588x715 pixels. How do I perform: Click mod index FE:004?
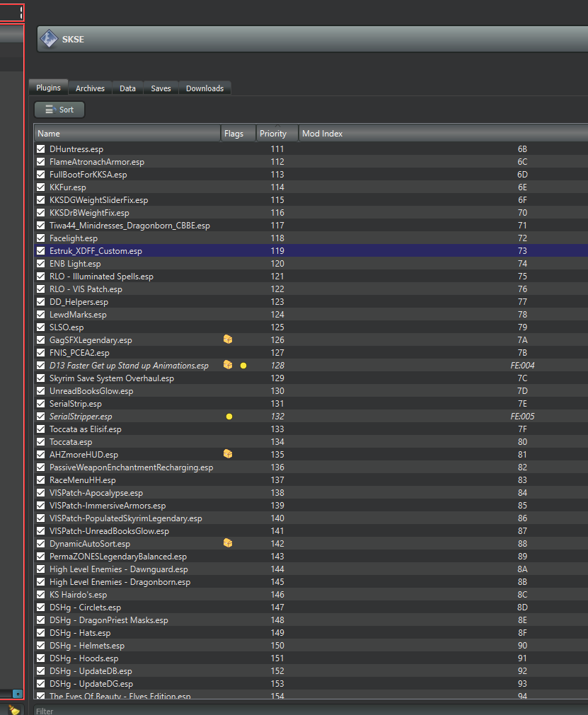pos(522,365)
